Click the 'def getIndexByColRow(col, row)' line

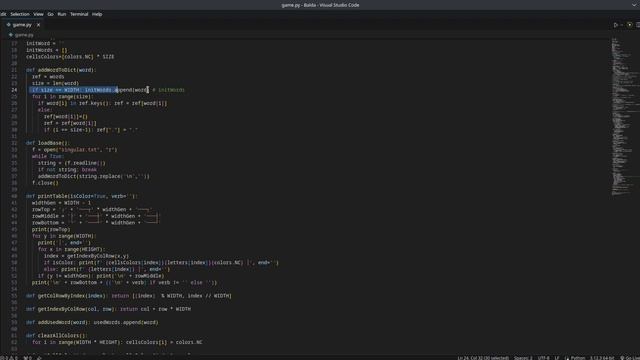(109, 309)
